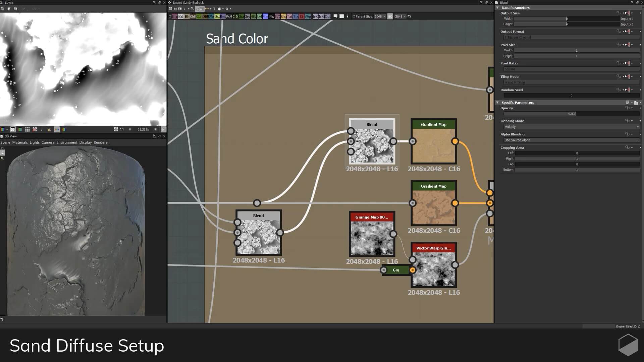Click the crossed-out image icon in 2D view
Image resolution: width=644 pixels, height=362 pixels.
pos(35,129)
